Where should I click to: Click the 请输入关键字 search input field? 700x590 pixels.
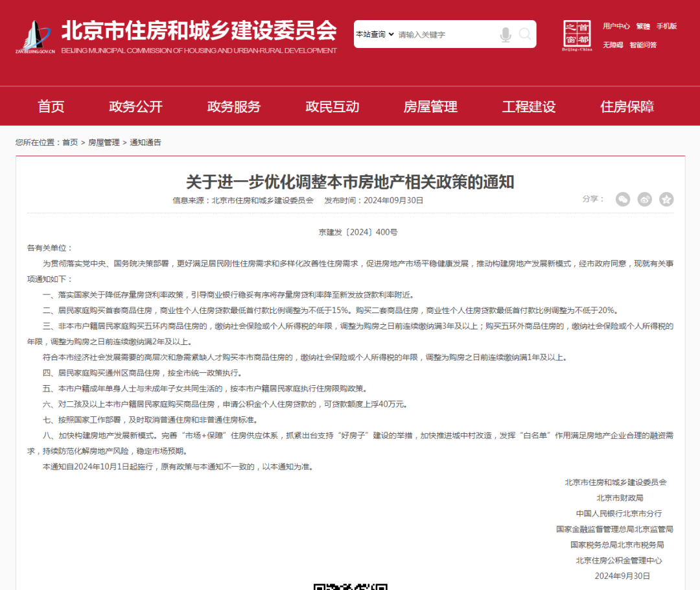pos(447,34)
